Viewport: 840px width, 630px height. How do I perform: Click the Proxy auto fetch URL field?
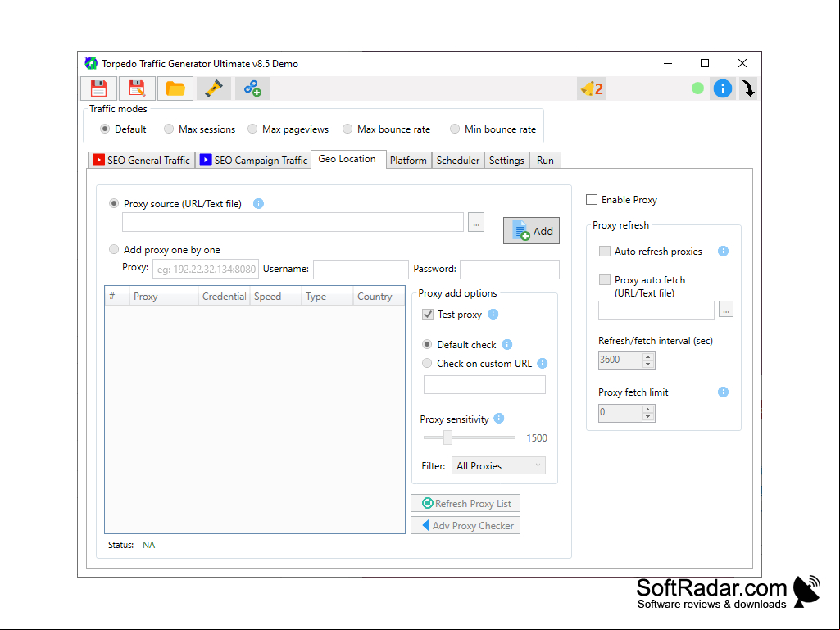click(656, 310)
